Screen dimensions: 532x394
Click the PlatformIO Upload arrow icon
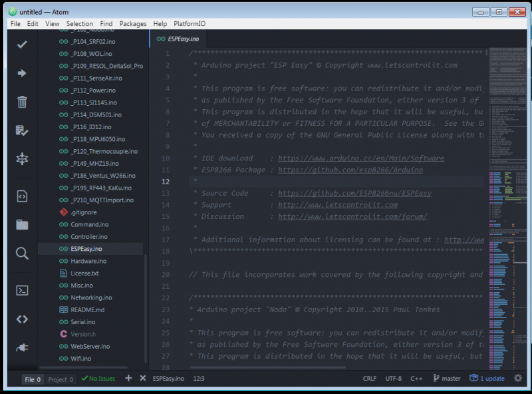click(22, 73)
